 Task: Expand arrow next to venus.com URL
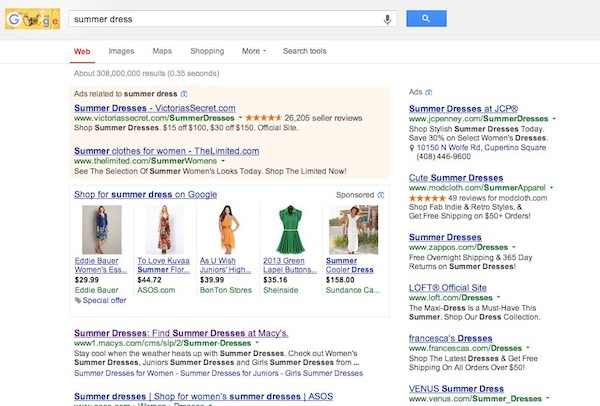pyautogui.click(x=547, y=398)
